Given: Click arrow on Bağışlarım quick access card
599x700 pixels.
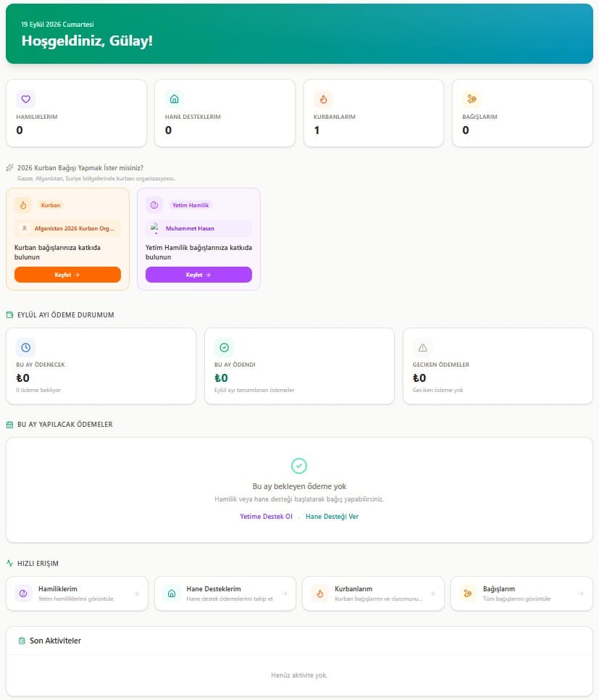Looking at the screenshot, I should click(x=581, y=593).
